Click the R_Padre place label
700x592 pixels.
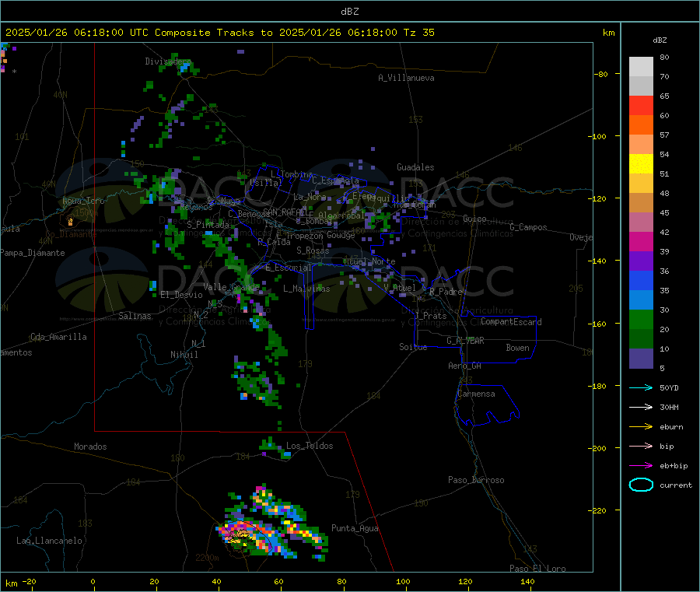446,292
